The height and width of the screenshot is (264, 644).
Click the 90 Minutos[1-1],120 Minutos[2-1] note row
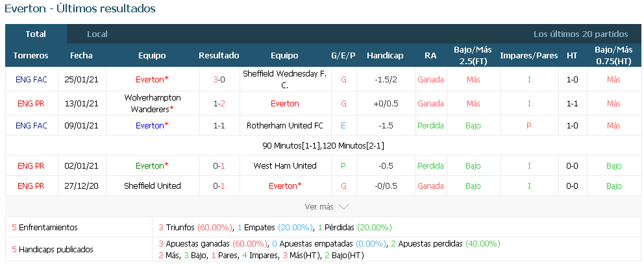pyautogui.click(x=323, y=146)
